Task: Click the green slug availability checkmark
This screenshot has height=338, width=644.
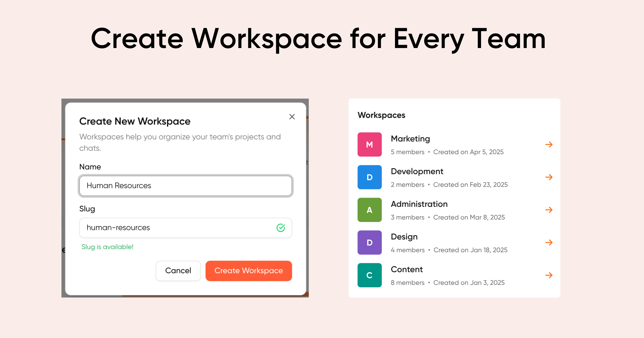Action: 280,227
